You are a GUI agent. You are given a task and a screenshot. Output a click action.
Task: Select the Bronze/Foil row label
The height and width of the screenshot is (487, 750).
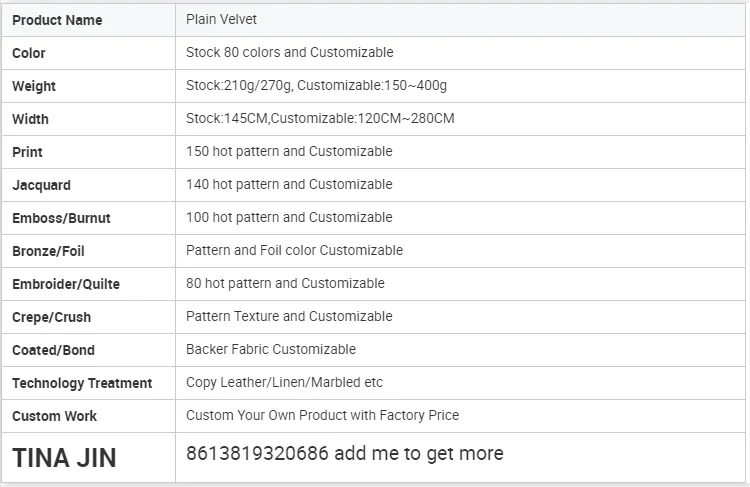[48, 251]
